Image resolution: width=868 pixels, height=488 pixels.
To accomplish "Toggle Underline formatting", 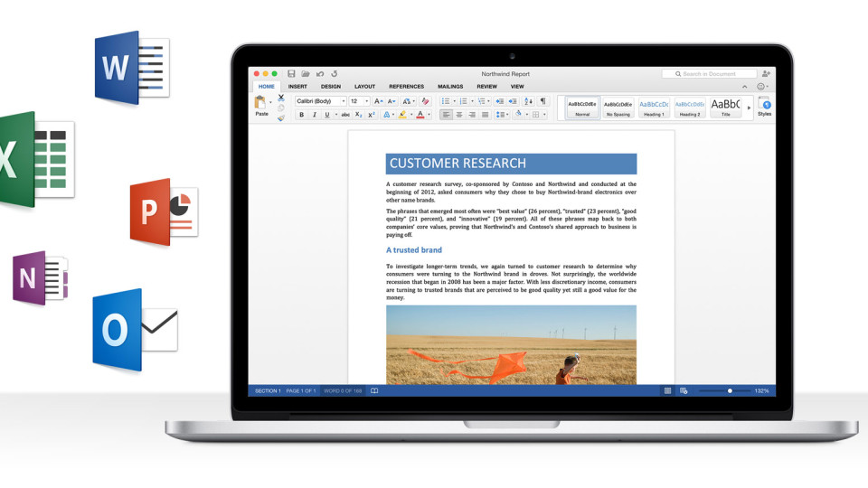I will (x=327, y=115).
